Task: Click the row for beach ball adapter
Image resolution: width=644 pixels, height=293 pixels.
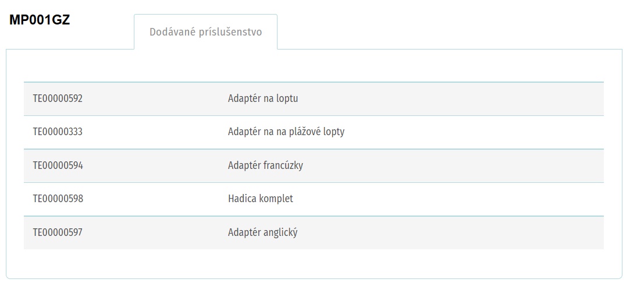Action: point(314,132)
